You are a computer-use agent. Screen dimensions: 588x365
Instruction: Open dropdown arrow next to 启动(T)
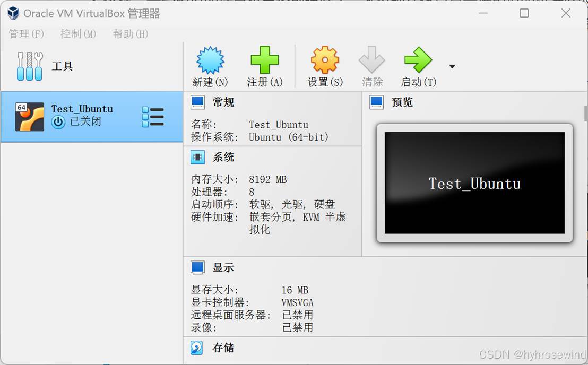[452, 67]
